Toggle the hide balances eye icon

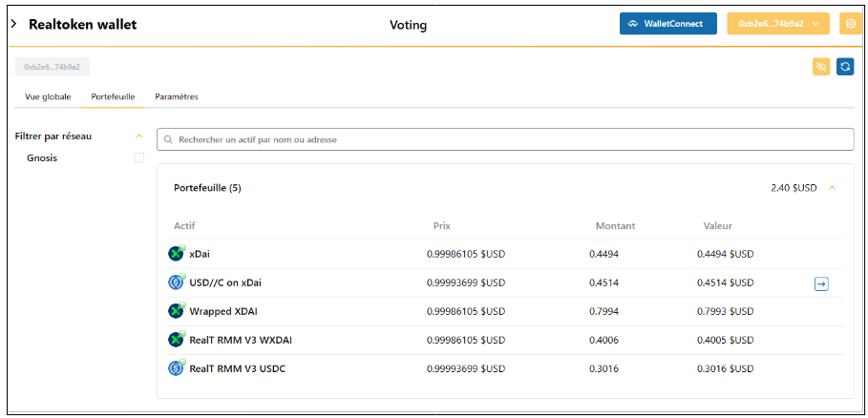point(821,67)
